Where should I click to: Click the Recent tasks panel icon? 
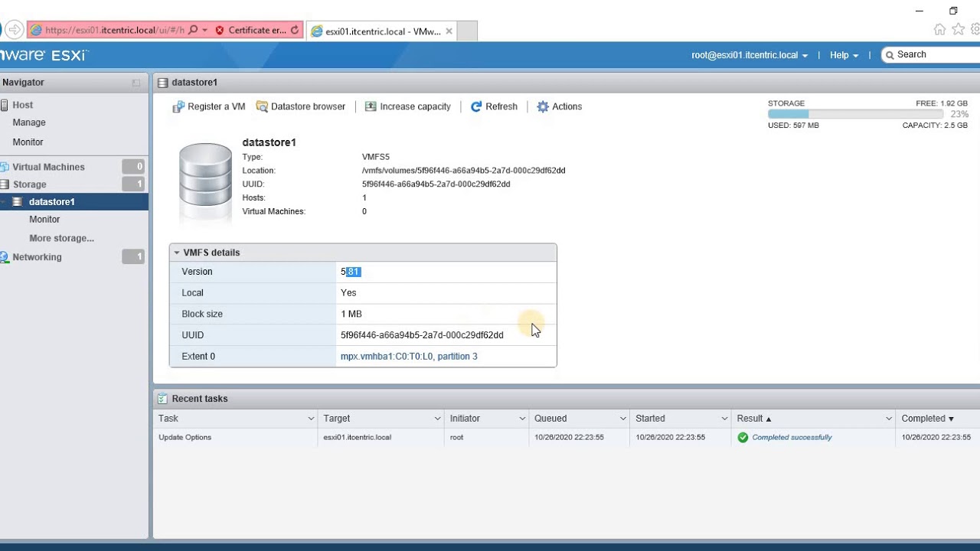[x=162, y=399]
